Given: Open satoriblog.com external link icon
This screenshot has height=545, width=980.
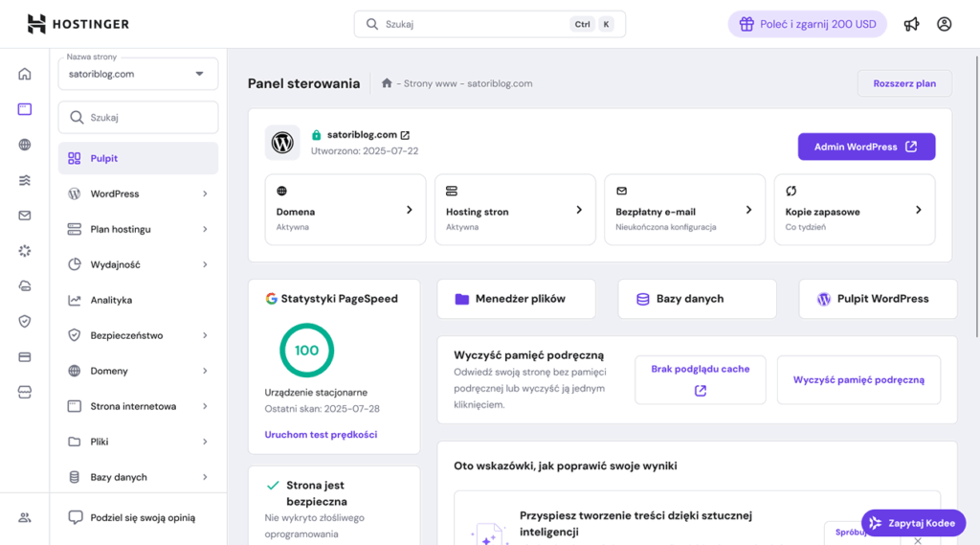Looking at the screenshot, I should (x=405, y=135).
